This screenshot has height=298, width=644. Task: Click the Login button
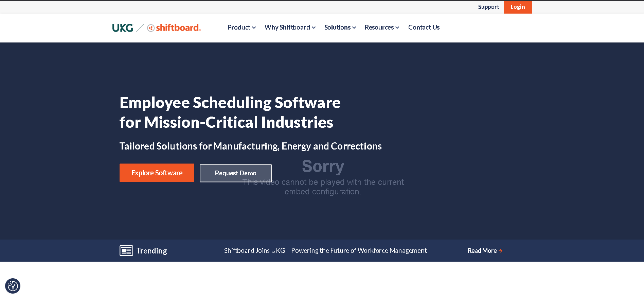pos(518,7)
